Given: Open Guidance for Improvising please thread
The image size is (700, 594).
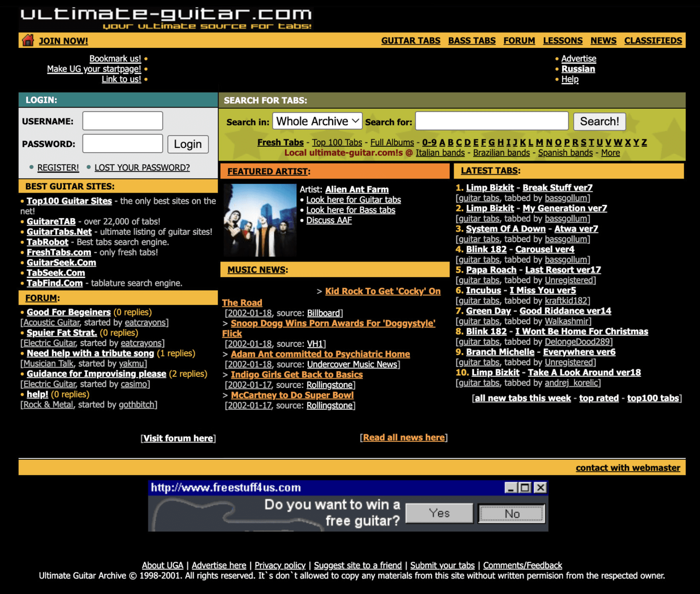Looking at the screenshot, I should pos(96,374).
